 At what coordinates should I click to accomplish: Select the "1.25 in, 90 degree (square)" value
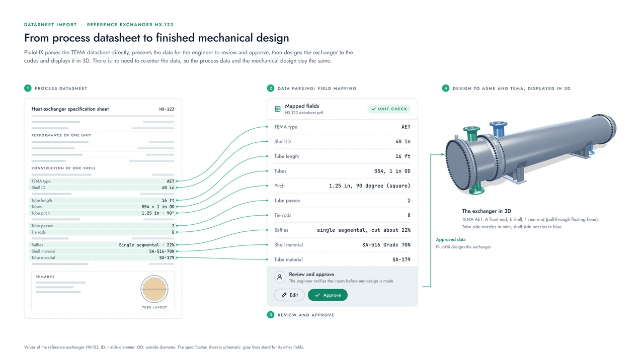click(370, 186)
